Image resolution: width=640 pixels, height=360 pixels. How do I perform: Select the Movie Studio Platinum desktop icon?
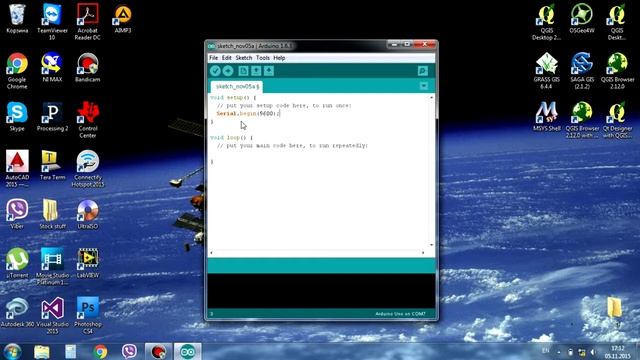(x=52, y=266)
